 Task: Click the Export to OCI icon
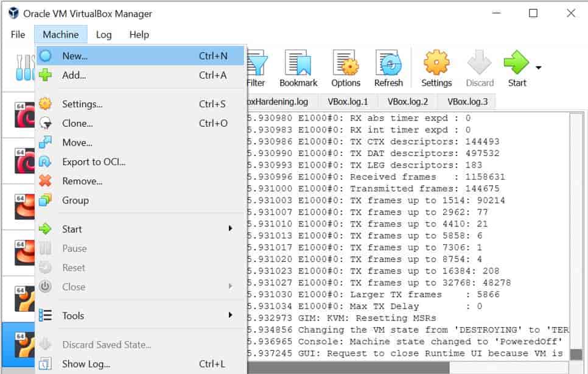coord(46,161)
